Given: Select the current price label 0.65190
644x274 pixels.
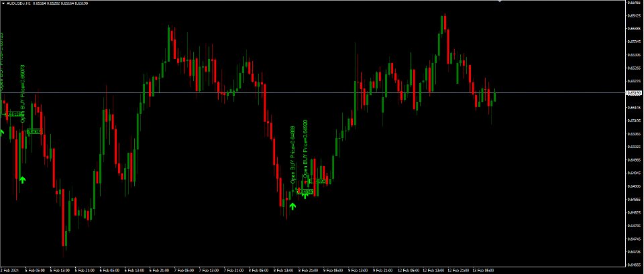Looking at the screenshot, I should pos(633,93).
